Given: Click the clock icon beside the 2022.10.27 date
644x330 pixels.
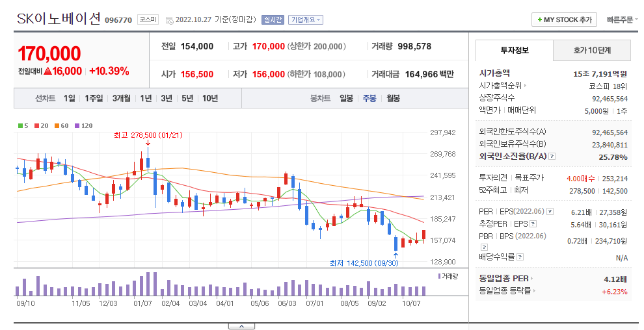Looking at the screenshot, I should [170, 20].
